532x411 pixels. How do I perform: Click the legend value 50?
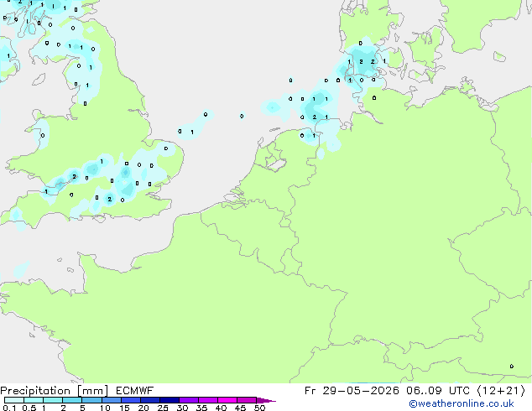(259, 408)
